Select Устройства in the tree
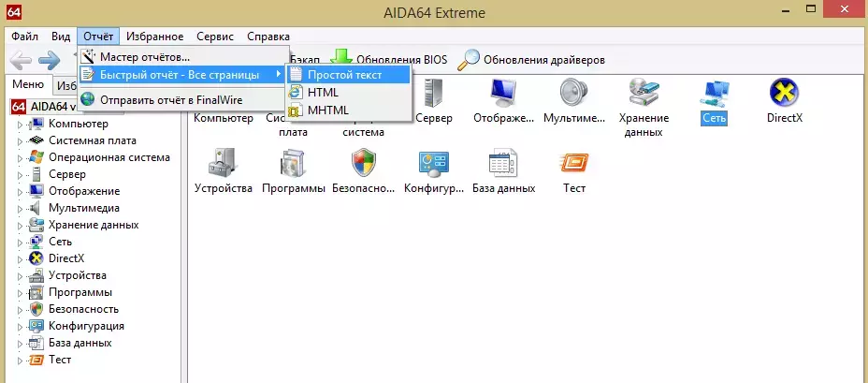The width and height of the screenshot is (868, 383). click(78, 275)
